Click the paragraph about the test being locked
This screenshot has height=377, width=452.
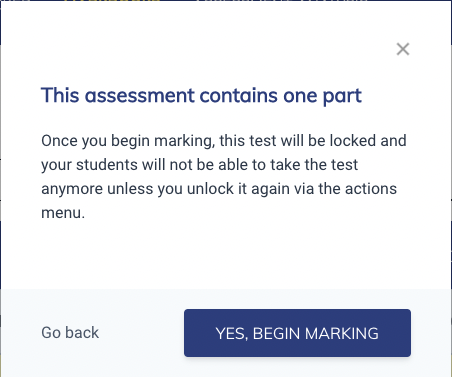224,177
